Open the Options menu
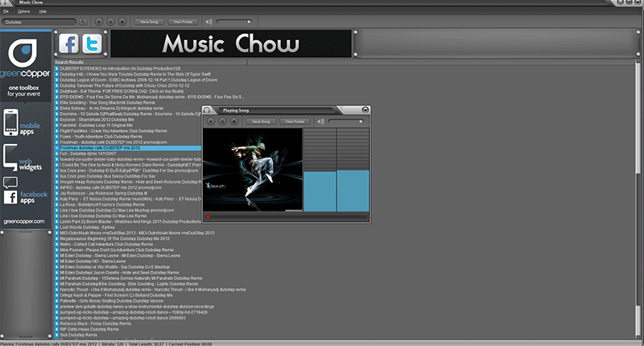 click(24, 11)
